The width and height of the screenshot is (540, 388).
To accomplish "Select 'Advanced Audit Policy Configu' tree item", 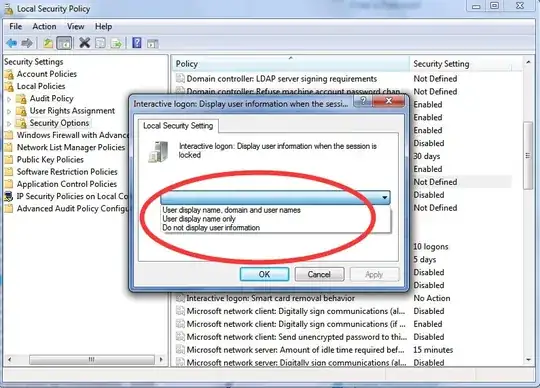I will [72, 209].
